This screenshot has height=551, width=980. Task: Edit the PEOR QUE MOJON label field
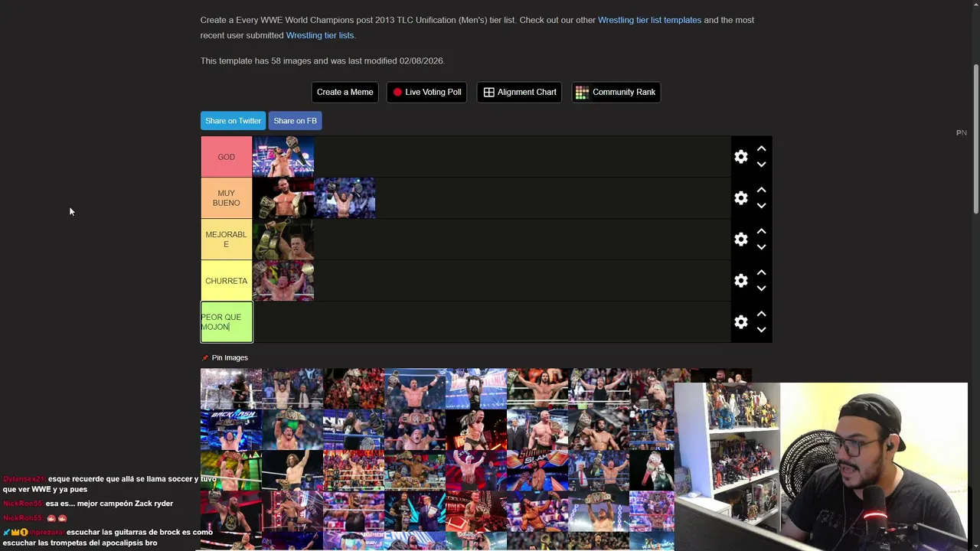click(226, 322)
